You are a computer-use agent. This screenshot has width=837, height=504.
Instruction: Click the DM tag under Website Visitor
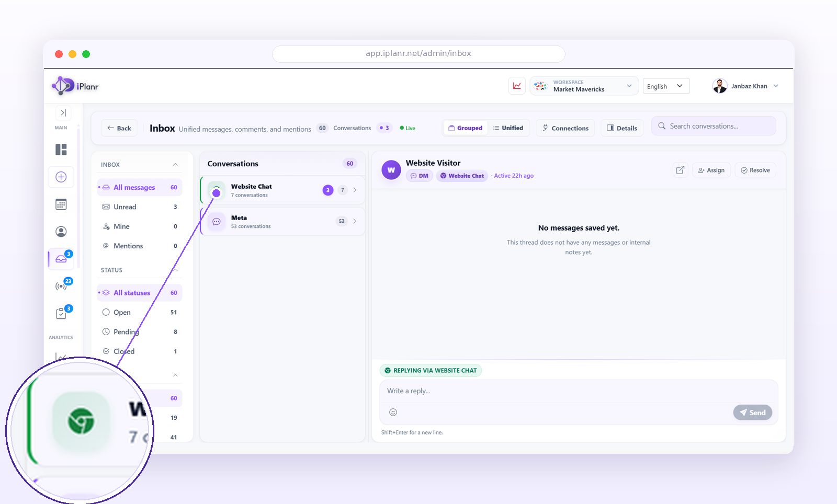point(420,176)
